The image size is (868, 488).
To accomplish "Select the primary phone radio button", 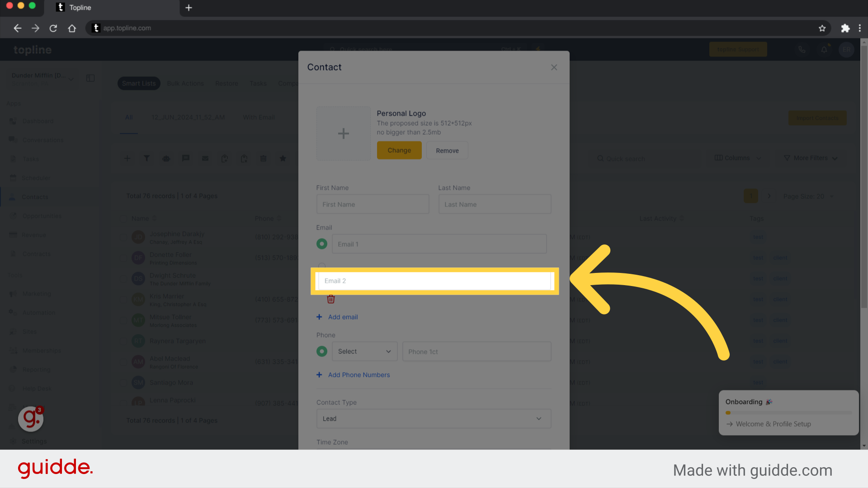I will 322,351.
